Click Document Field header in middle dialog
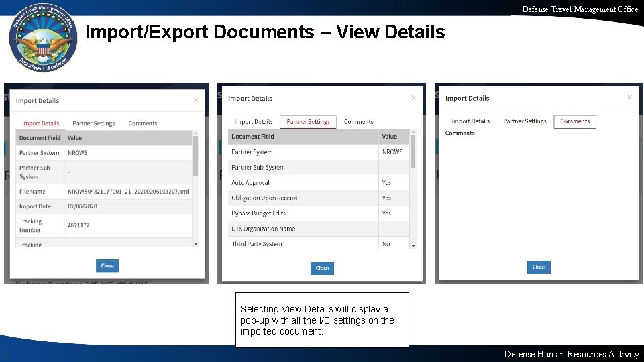The image size is (644, 362). [x=253, y=136]
